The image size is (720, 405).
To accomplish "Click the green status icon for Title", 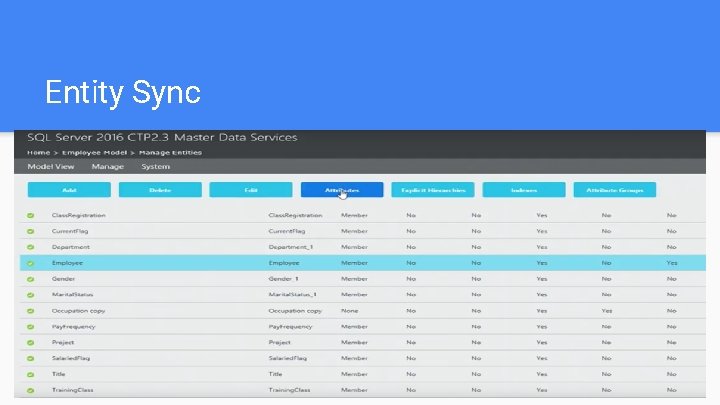I will tap(30, 374).
